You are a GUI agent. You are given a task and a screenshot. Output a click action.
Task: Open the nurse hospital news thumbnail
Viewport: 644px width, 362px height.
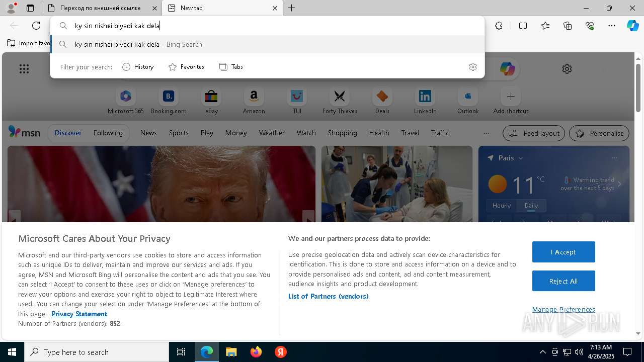click(397, 184)
